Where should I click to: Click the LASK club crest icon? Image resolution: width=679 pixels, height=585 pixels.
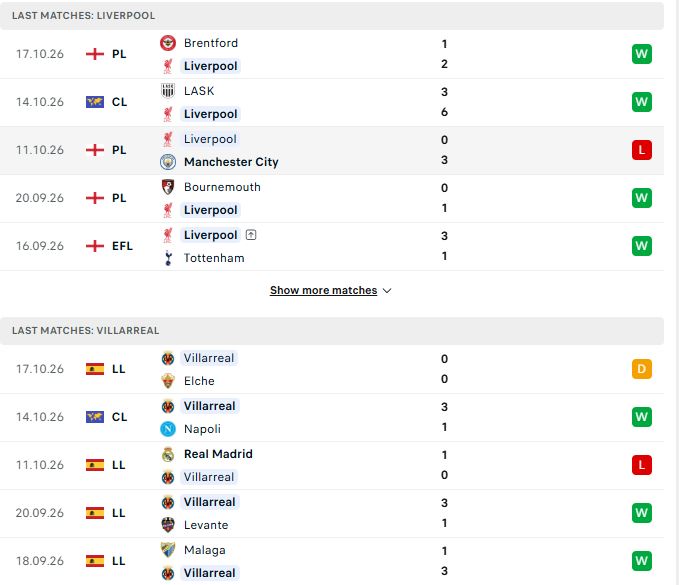(x=168, y=91)
